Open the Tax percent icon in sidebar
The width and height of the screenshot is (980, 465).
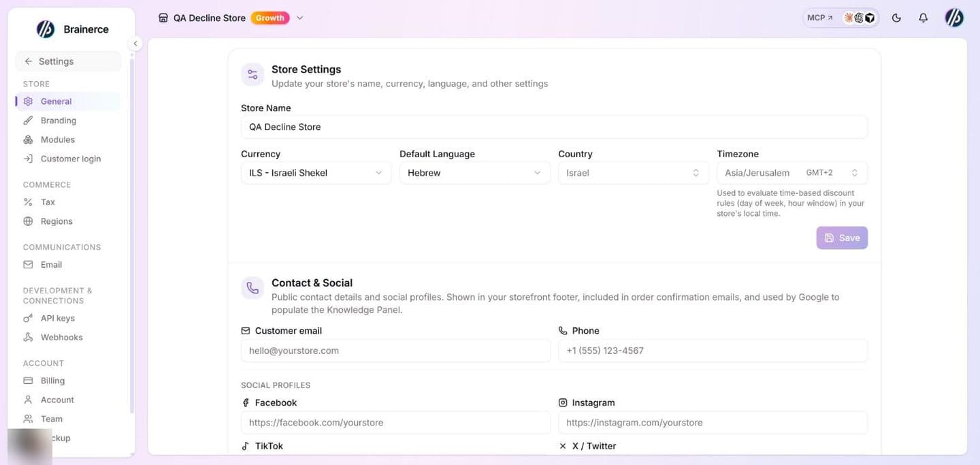point(28,202)
